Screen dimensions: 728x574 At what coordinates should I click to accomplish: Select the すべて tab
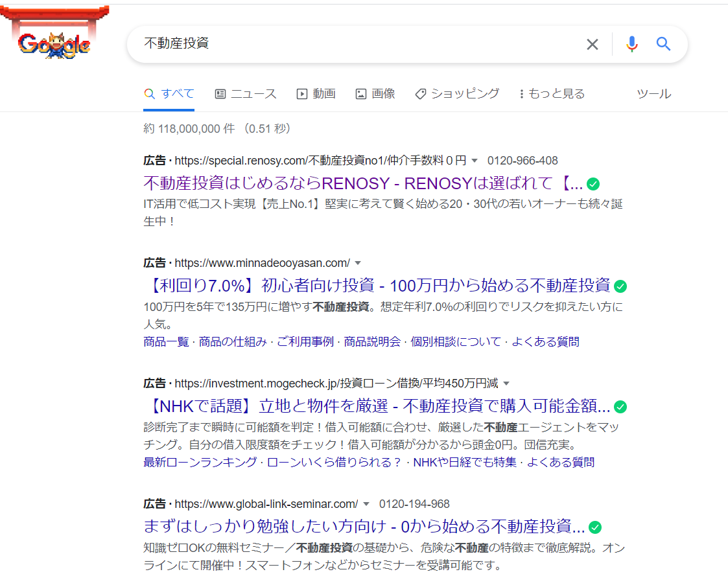coord(169,94)
